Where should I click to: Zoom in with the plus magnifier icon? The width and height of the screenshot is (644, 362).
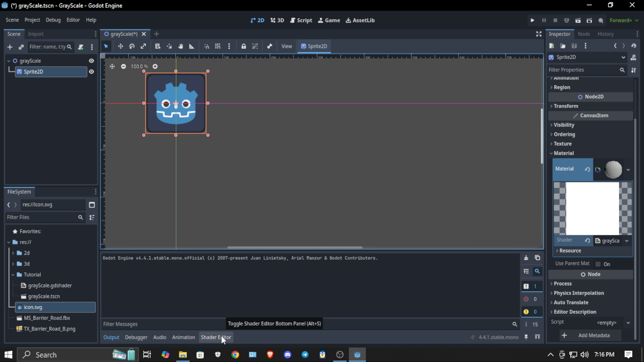pos(155,66)
